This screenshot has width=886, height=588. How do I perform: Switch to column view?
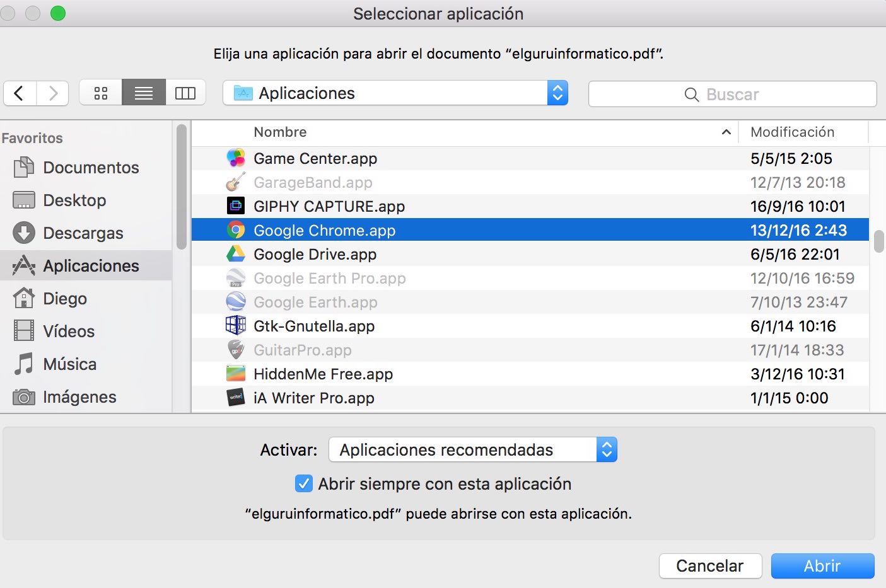tap(185, 93)
